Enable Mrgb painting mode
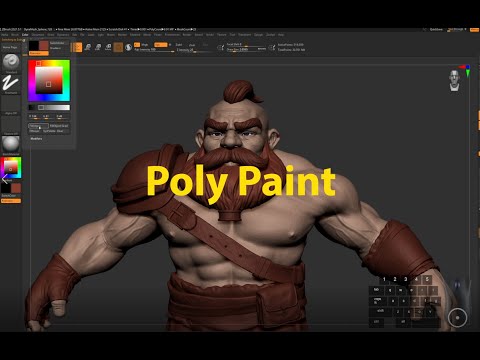The height and width of the screenshot is (360, 480). (145, 45)
